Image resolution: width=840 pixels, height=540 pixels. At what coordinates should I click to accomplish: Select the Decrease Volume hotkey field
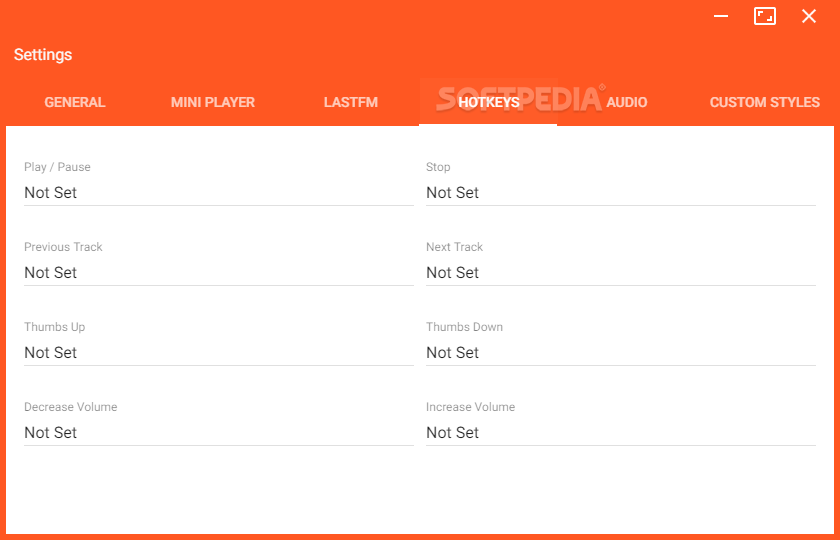click(x=219, y=432)
